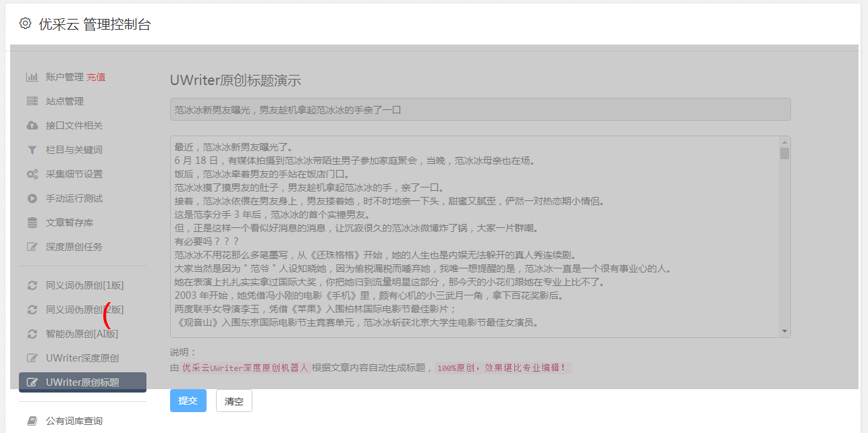868x433 pixels.
Task: Click the gears icon for 采集细节设置
Action: pyautogui.click(x=32, y=174)
